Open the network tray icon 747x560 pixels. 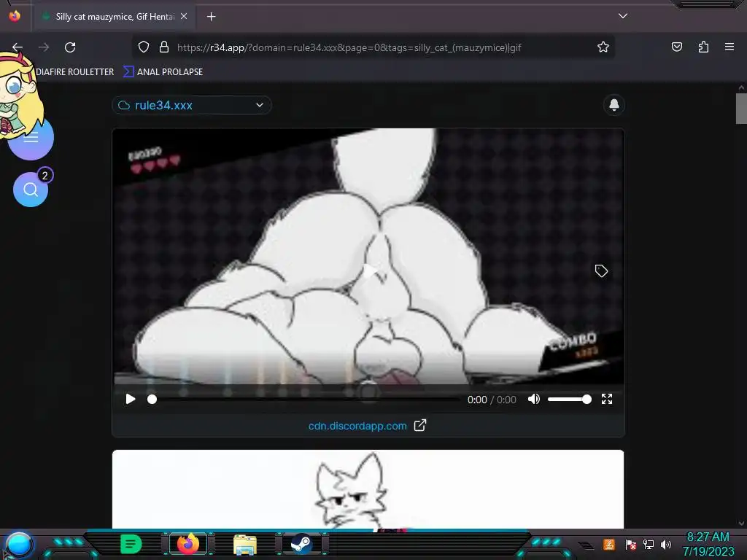coord(649,544)
